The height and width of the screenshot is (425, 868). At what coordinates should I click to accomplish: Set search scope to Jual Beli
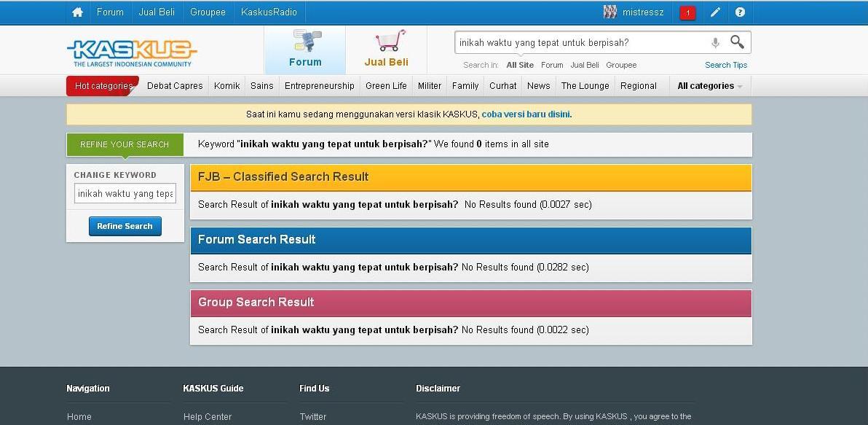point(585,66)
